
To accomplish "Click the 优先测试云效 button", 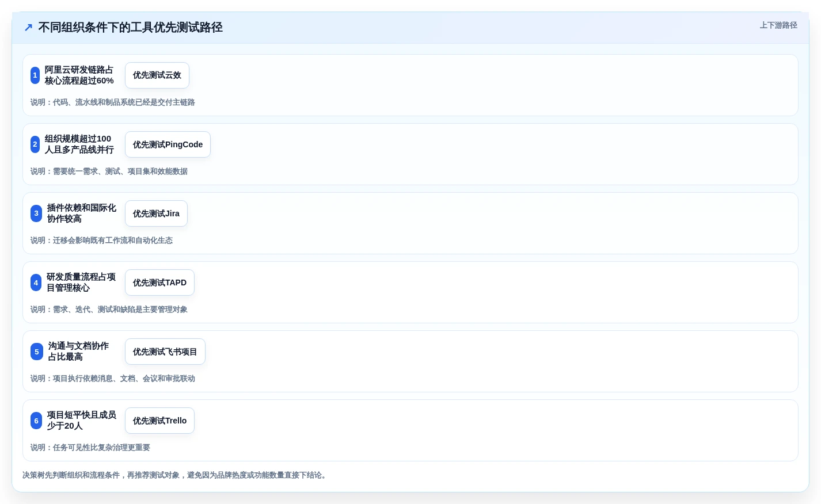I will point(157,75).
